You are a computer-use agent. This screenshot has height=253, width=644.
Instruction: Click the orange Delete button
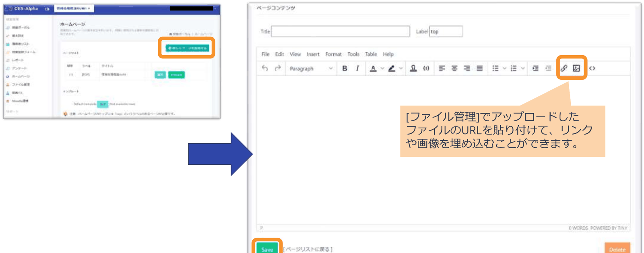coord(617,249)
